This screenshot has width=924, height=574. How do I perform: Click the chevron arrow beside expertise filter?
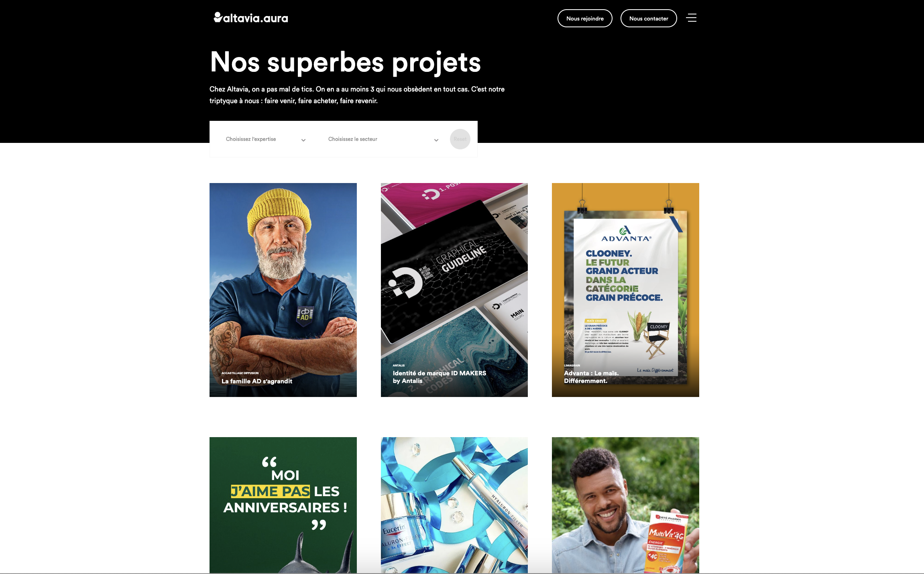pyautogui.click(x=303, y=140)
